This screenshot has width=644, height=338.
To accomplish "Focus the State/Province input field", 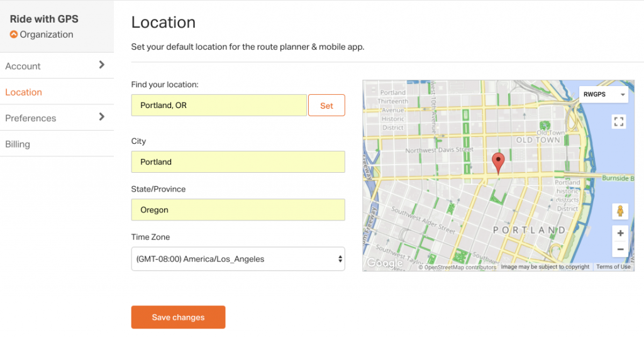I will tap(238, 210).
